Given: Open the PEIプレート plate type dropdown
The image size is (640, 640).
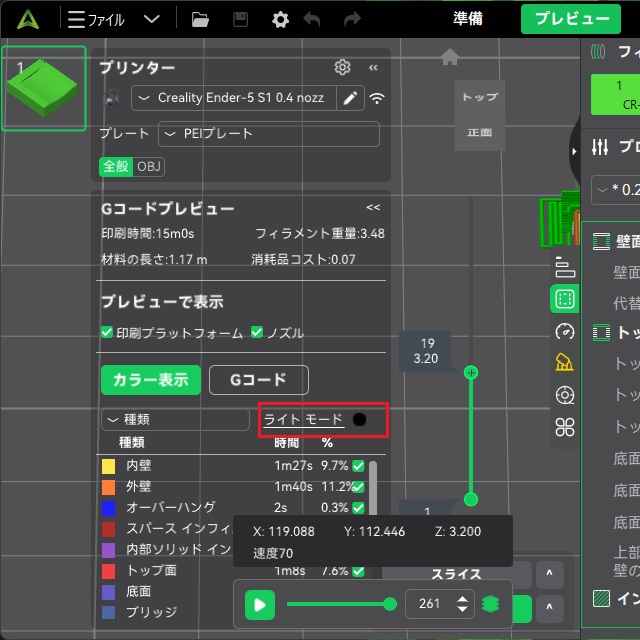Looking at the screenshot, I should 268,134.
